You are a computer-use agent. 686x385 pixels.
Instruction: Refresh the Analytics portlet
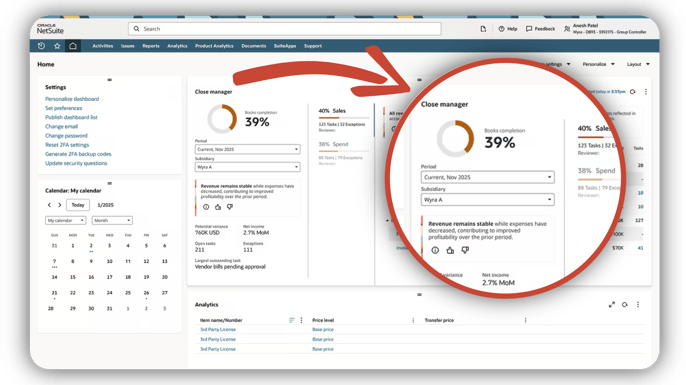click(625, 304)
